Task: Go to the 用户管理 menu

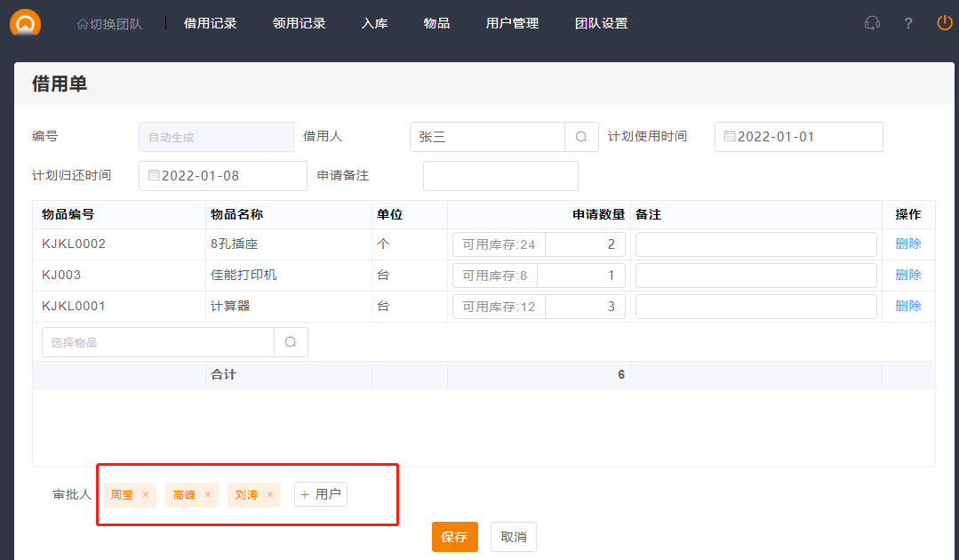Action: coord(512,23)
